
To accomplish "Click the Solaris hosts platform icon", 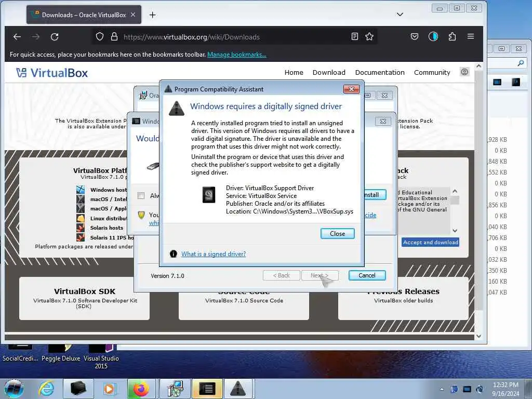I will point(81,228).
